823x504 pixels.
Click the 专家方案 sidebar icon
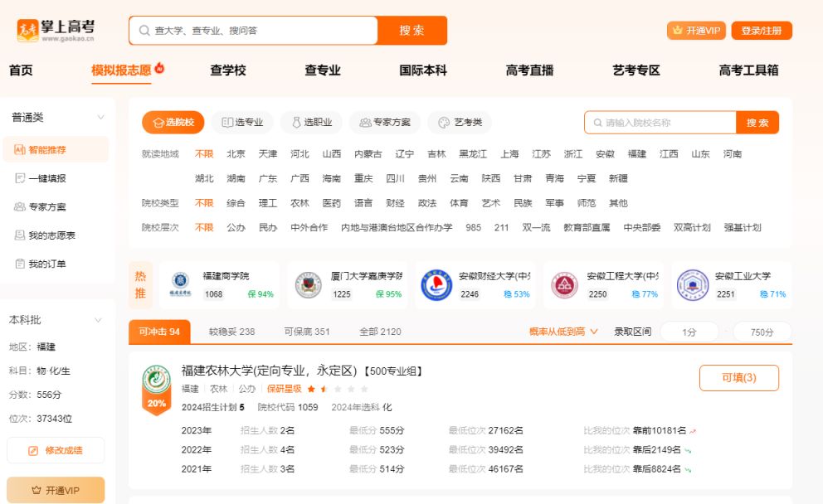point(19,206)
